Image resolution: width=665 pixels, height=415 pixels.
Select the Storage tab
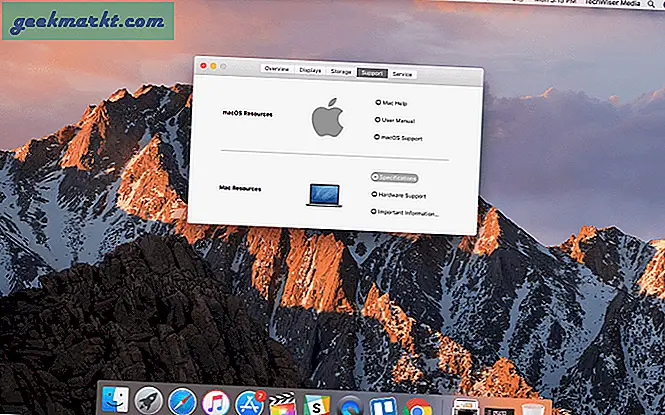pyautogui.click(x=341, y=72)
